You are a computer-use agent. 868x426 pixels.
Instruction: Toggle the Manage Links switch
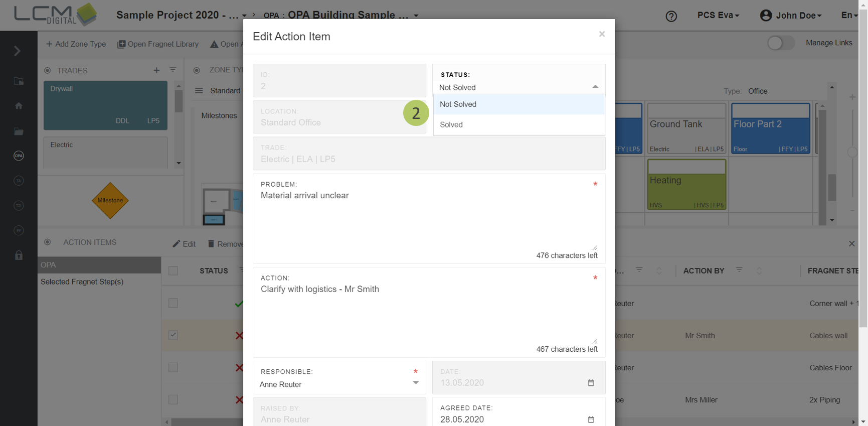[780, 43]
